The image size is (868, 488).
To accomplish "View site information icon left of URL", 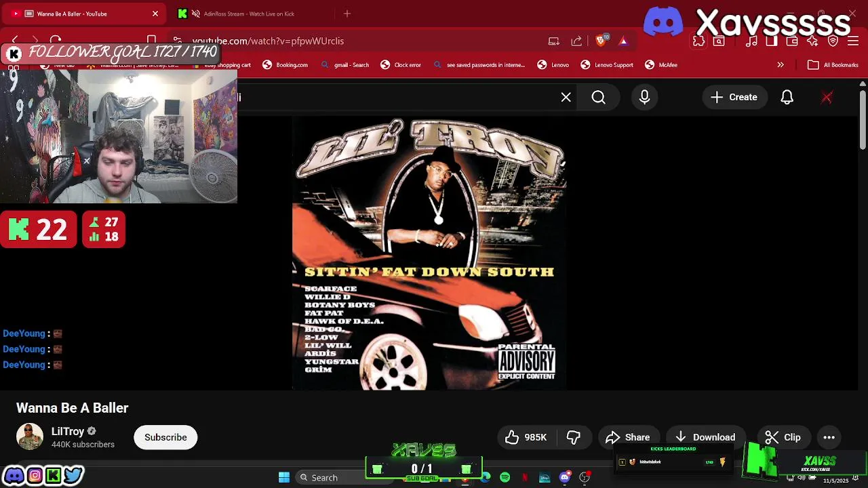I will pyautogui.click(x=177, y=41).
